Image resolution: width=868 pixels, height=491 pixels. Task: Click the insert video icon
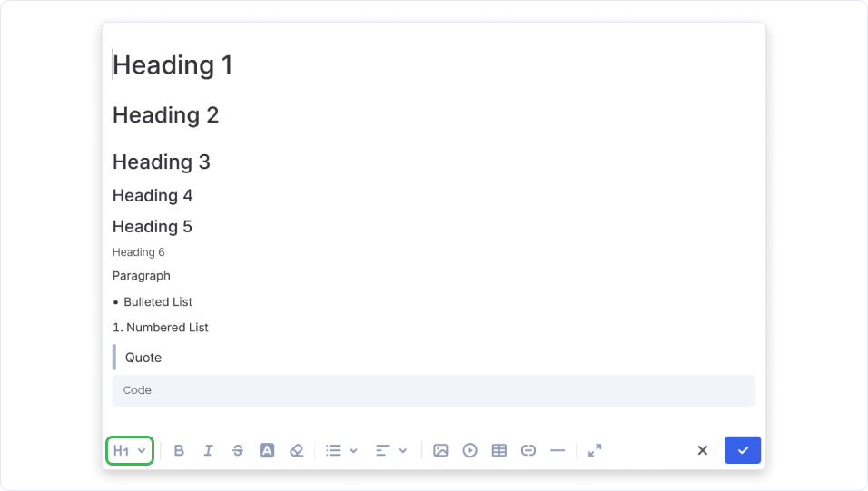[469, 450]
